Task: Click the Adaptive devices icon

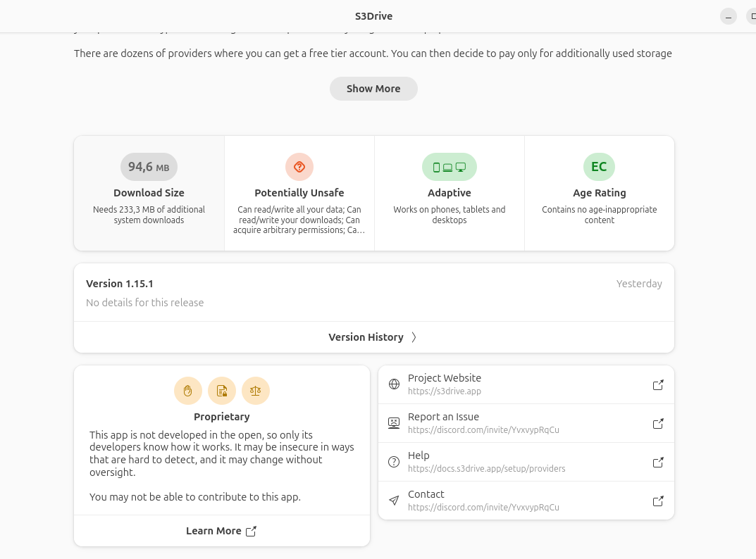Action: point(450,167)
